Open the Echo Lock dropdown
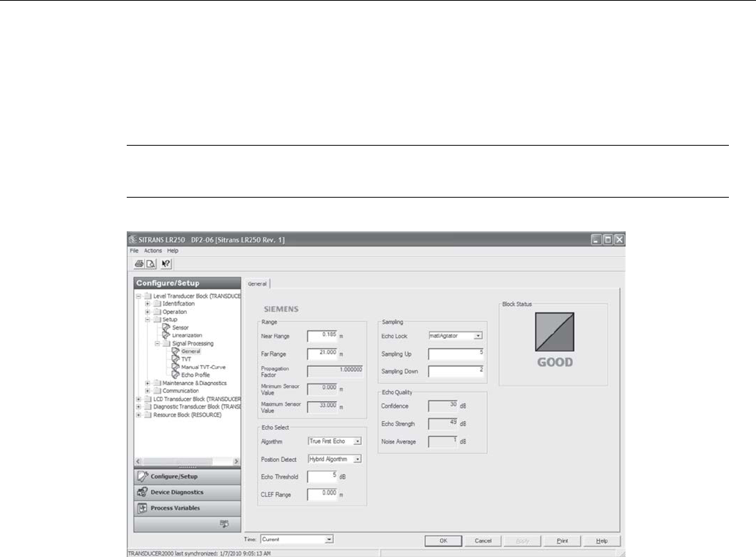Screen dimensions: 756x557 tap(478, 336)
